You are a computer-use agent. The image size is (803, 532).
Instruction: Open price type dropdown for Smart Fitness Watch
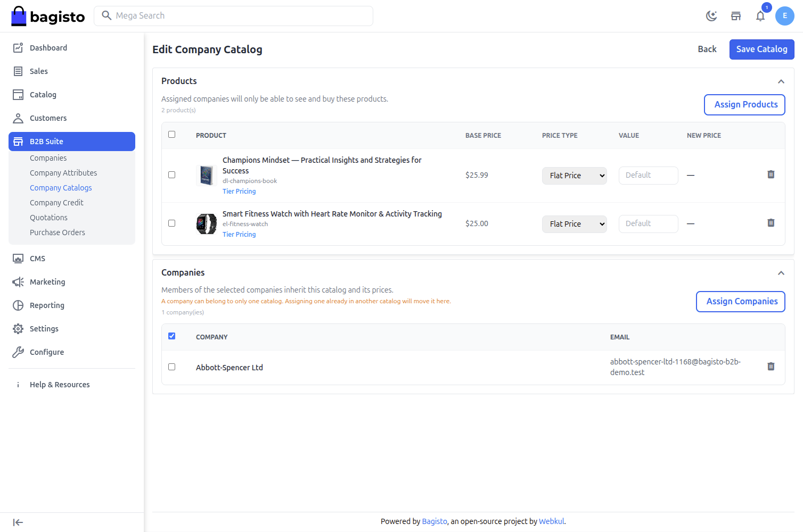[575, 224]
